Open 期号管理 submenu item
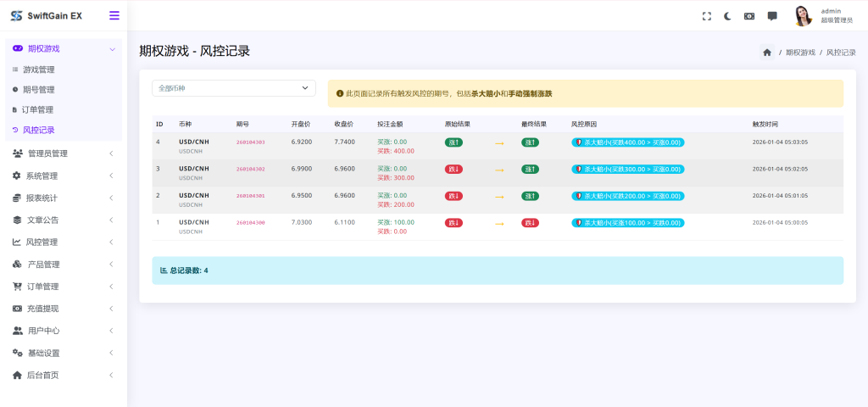The width and height of the screenshot is (868, 407). pos(38,90)
